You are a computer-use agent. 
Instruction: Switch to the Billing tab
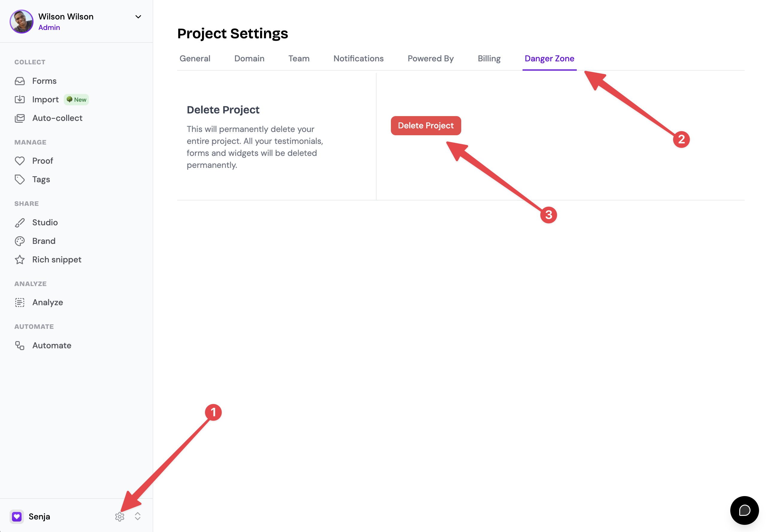pyautogui.click(x=489, y=59)
